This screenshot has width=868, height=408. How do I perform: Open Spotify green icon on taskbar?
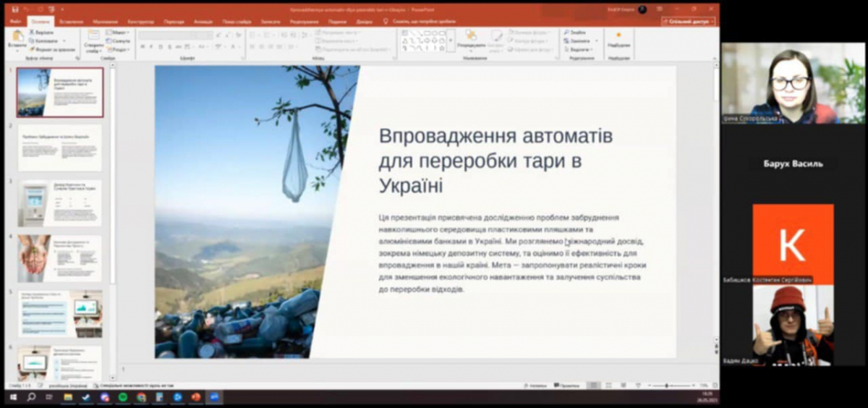tap(122, 397)
